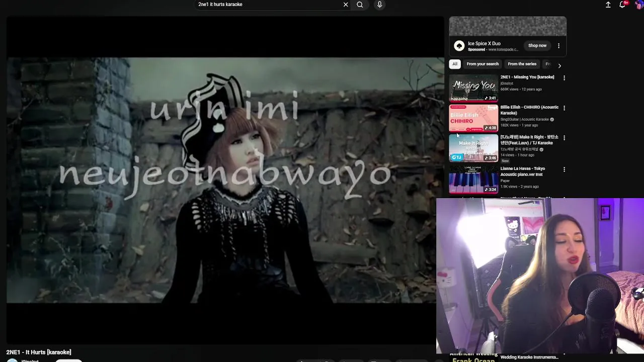Click the magnifier search button

coord(360,5)
